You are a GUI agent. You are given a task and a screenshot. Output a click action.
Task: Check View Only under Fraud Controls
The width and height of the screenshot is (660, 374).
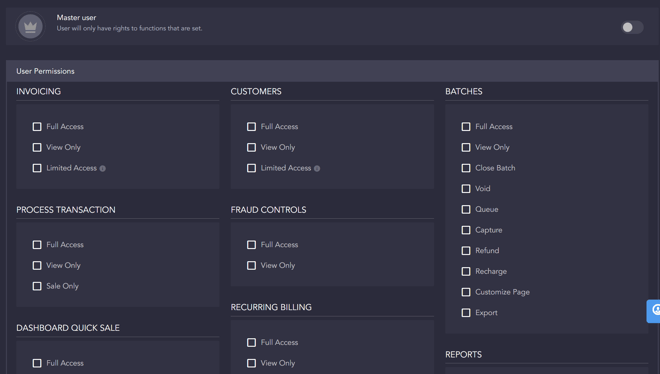(x=251, y=265)
